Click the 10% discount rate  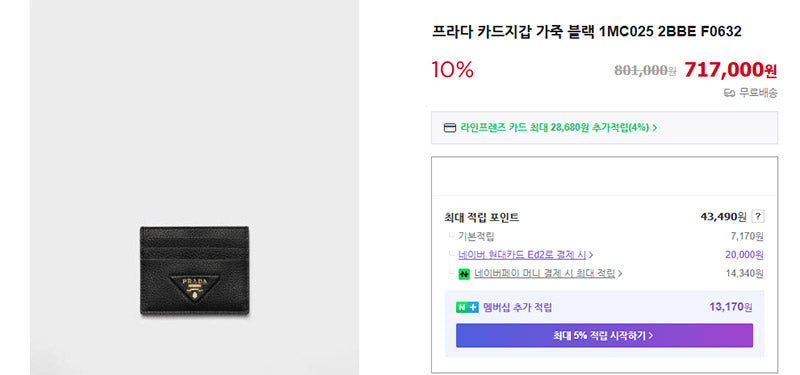point(453,69)
